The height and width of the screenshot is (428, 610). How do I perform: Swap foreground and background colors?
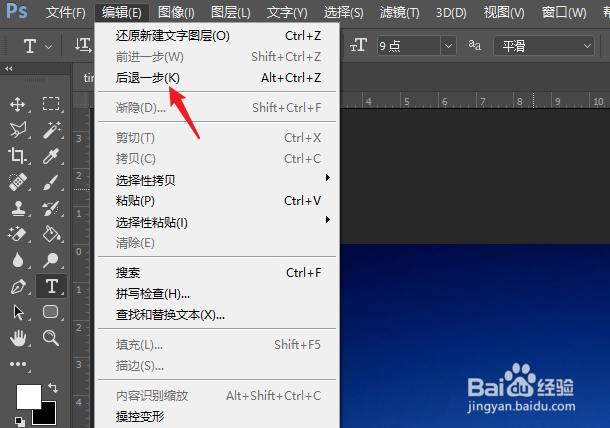pyautogui.click(x=53, y=388)
